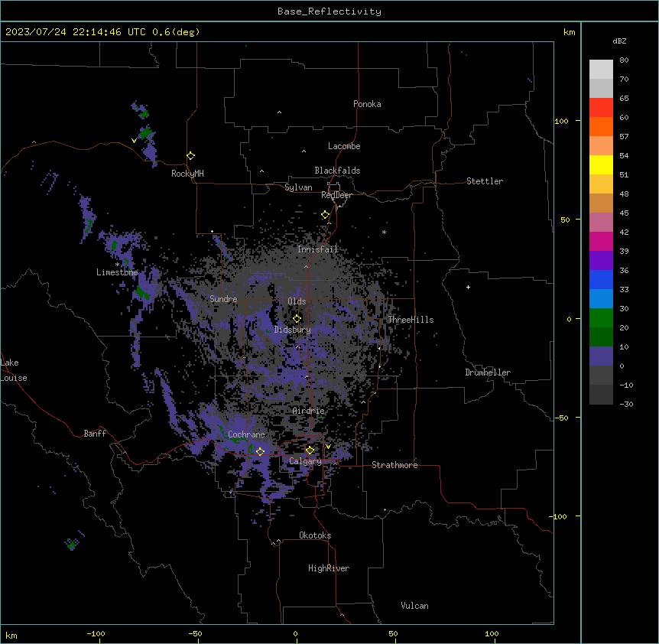Viewport: 659px width, 644px height.
Task: Click the Lake Louise map label
Action: coord(14,370)
